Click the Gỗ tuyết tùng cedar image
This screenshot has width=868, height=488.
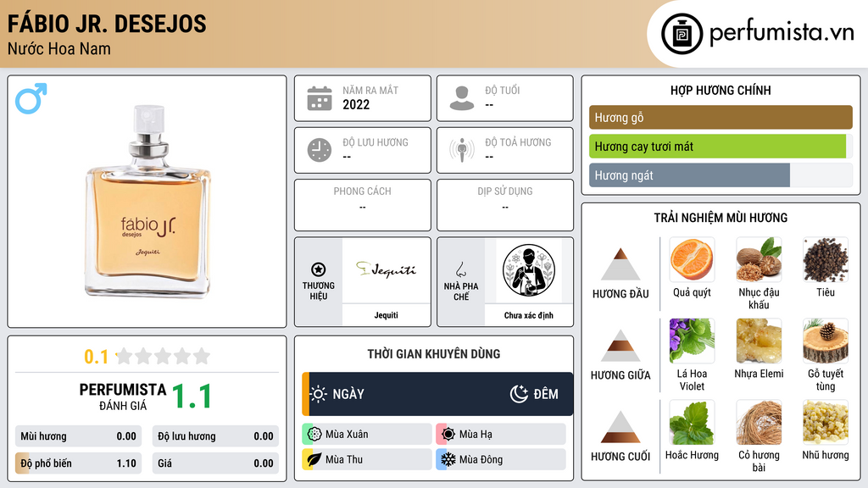coord(826,341)
